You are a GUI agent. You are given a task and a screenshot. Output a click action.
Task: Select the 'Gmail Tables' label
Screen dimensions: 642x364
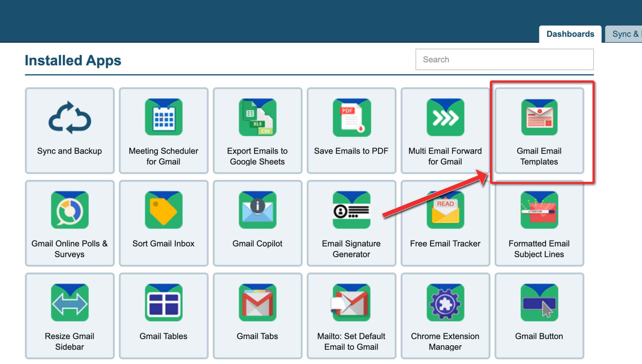[163, 336]
